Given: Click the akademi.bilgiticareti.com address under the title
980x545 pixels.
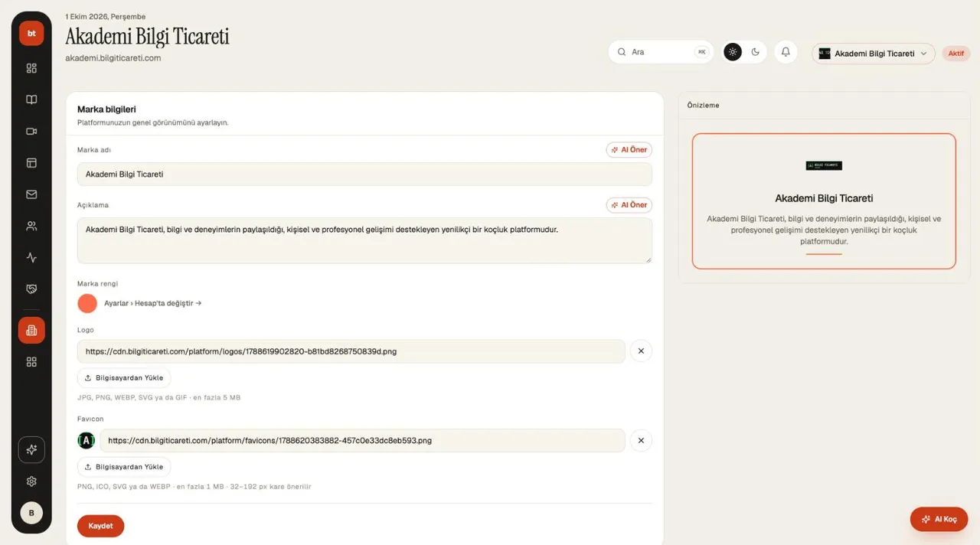Looking at the screenshot, I should pos(113,57).
